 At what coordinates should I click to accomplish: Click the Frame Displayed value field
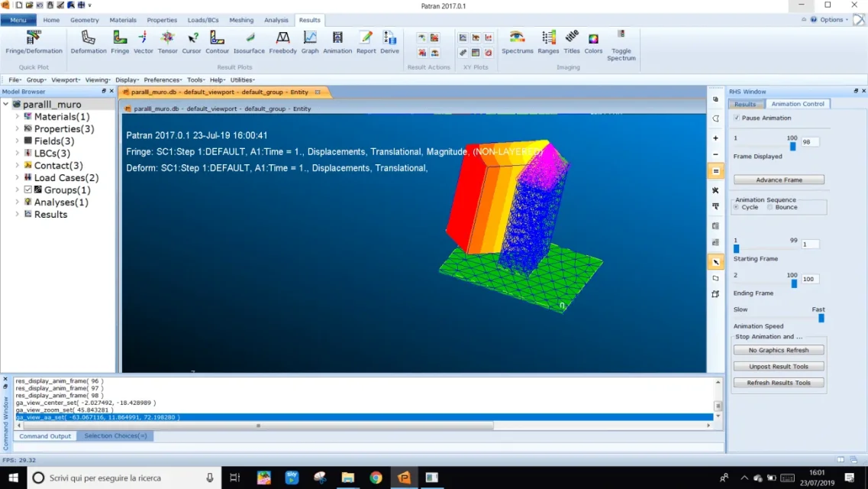click(x=810, y=142)
